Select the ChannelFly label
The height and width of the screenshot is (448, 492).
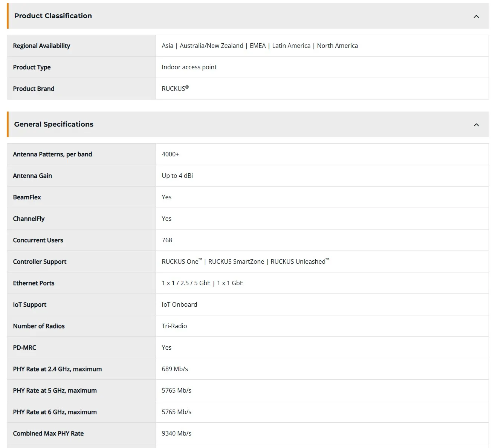point(29,219)
